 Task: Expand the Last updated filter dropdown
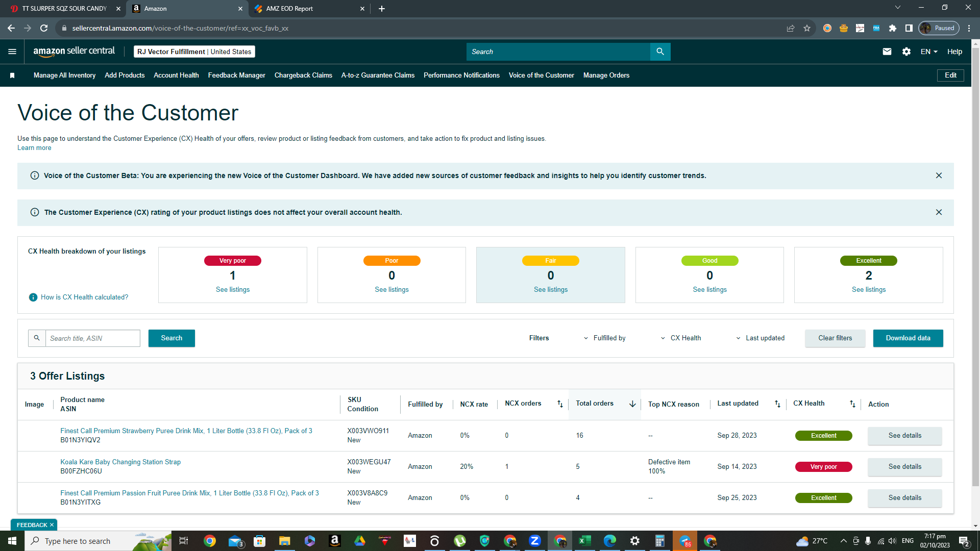click(x=760, y=338)
